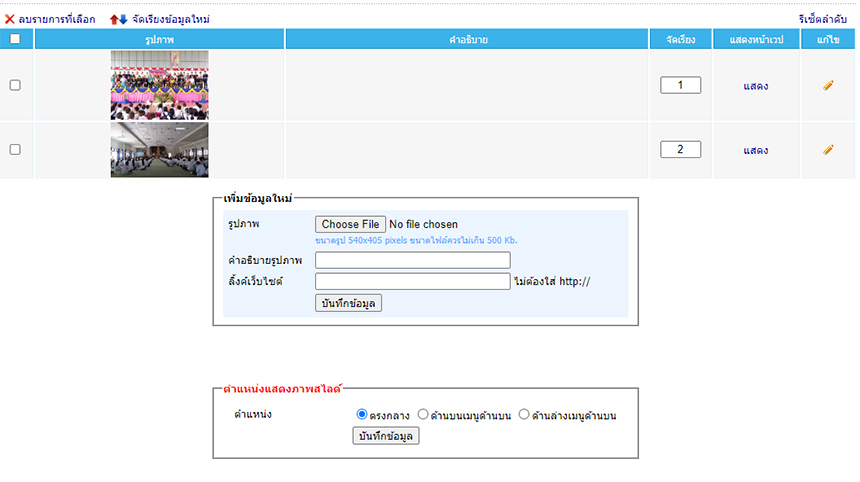This screenshot has height=482, width=860.
Task: Click the No file chosen text
Action: [x=423, y=224]
